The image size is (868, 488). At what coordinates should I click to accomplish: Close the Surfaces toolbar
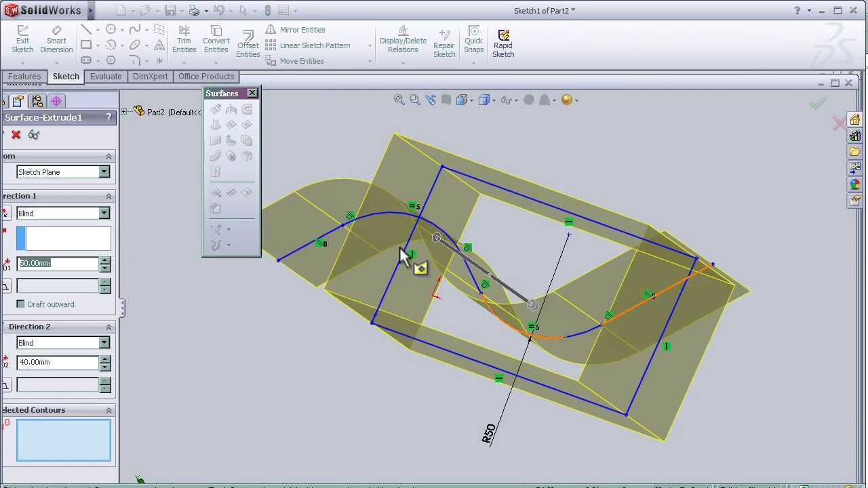pos(252,93)
